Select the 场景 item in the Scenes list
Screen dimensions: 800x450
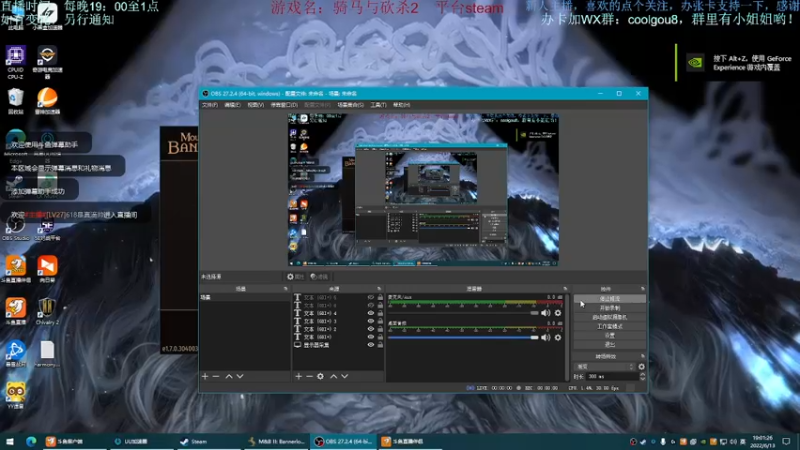245,297
